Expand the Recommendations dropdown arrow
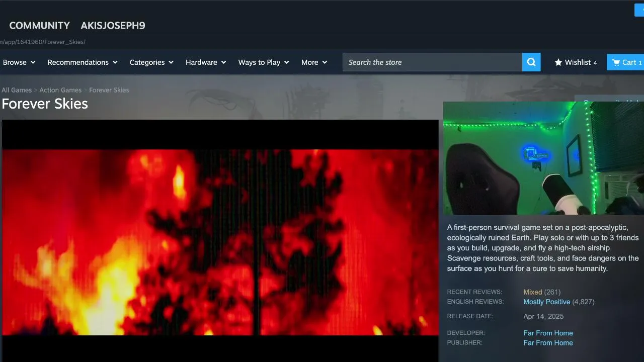The width and height of the screenshot is (644, 362). pyautogui.click(x=115, y=62)
